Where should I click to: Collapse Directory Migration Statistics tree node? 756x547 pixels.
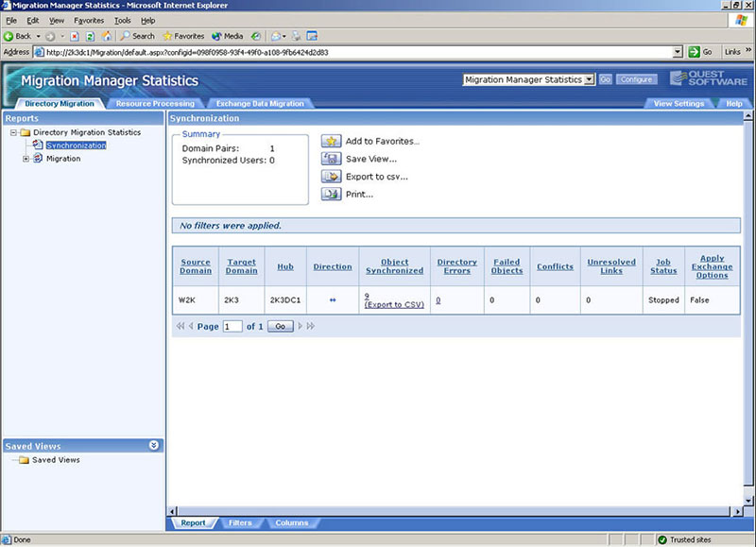click(13, 132)
